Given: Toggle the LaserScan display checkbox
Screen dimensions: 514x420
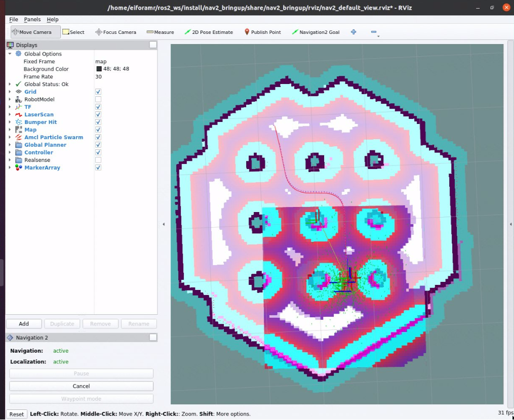Looking at the screenshot, I should point(98,115).
